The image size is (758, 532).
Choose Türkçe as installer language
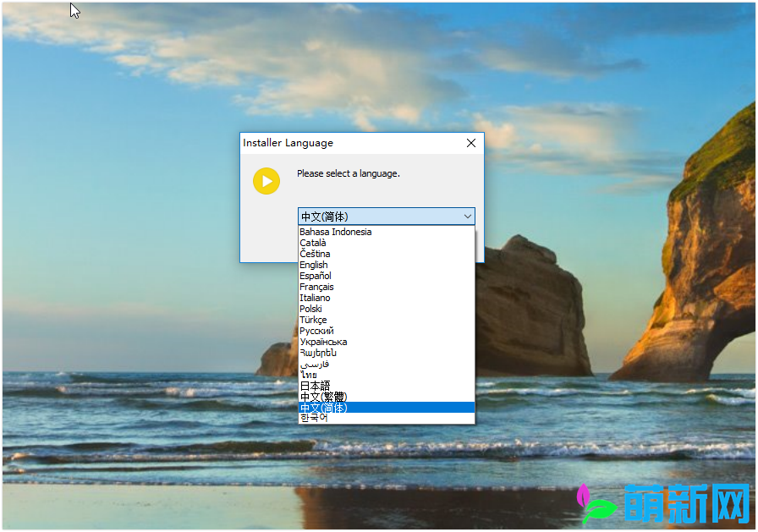click(387, 320)
